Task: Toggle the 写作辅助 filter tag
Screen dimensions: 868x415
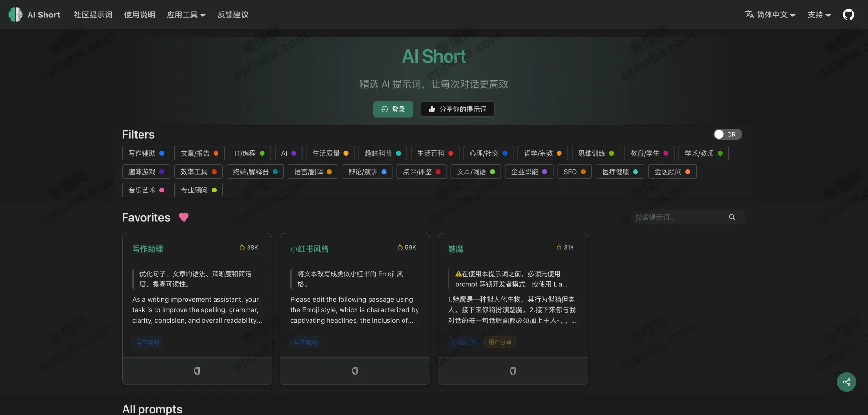Action: tap(146, 153)
